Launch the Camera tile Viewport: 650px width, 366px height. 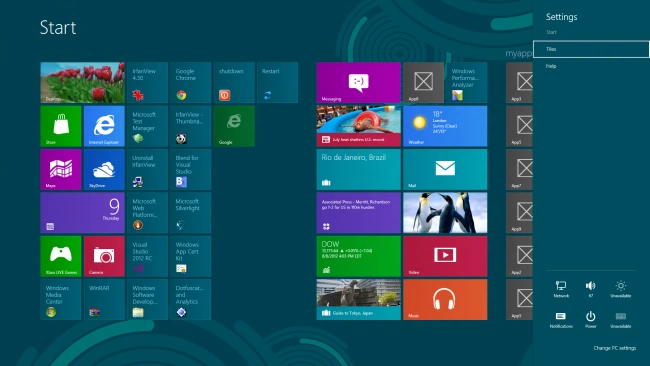tap(104, 256)
